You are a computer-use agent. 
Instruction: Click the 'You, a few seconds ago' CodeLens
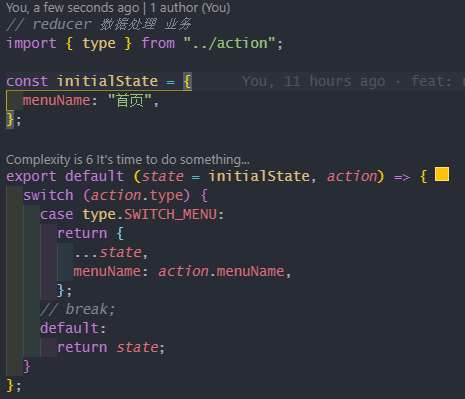point(73,8)
